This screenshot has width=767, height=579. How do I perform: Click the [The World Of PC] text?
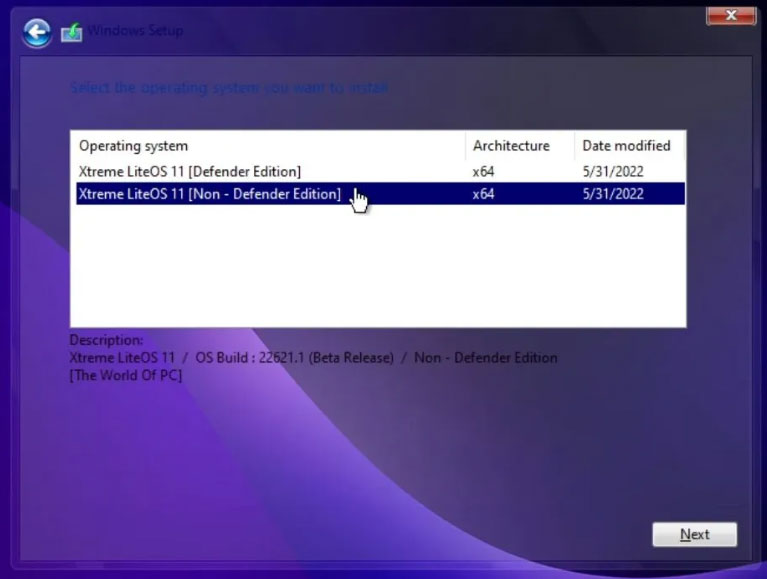coord(126,375)
